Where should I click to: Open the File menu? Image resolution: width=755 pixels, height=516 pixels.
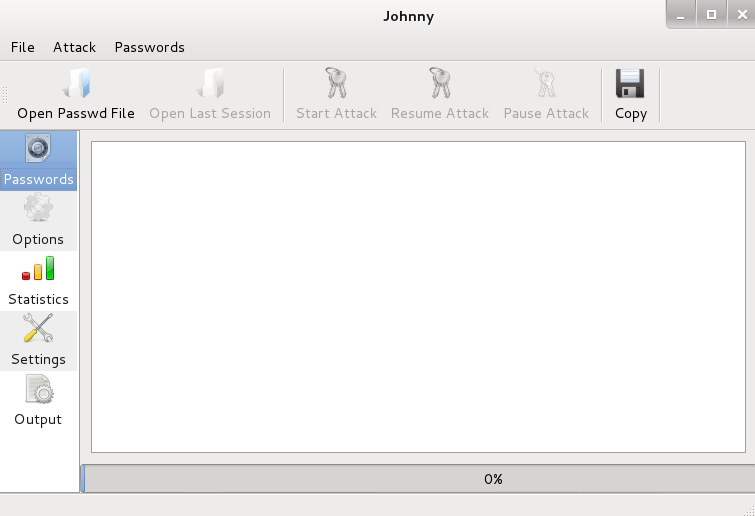[23, 47]
